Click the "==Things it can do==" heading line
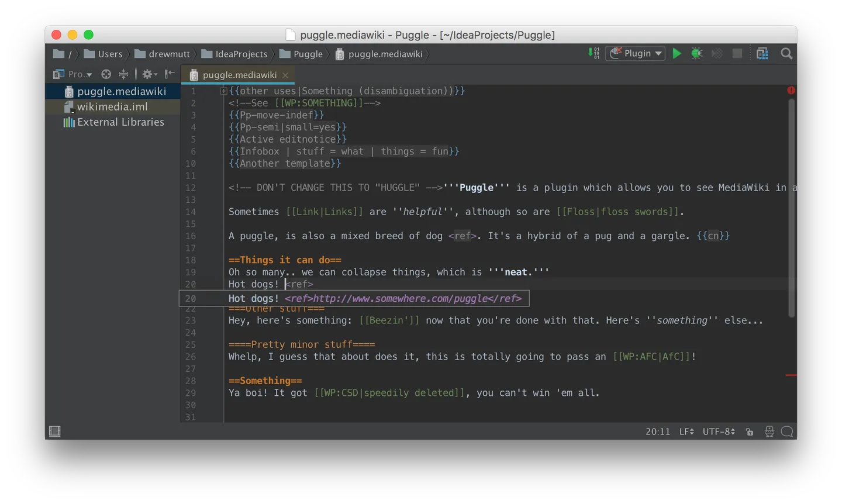The height and width of the screenshot is (504, 842). (285, 260)
